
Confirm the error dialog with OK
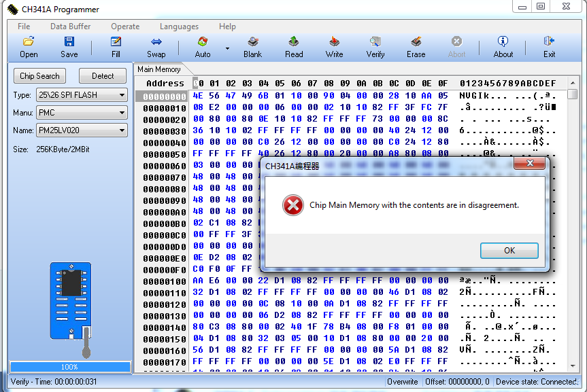click(x=509, y=250)
